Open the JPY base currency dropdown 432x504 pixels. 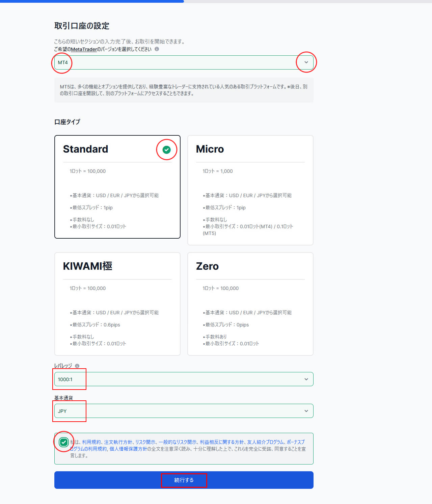[184, 411]
